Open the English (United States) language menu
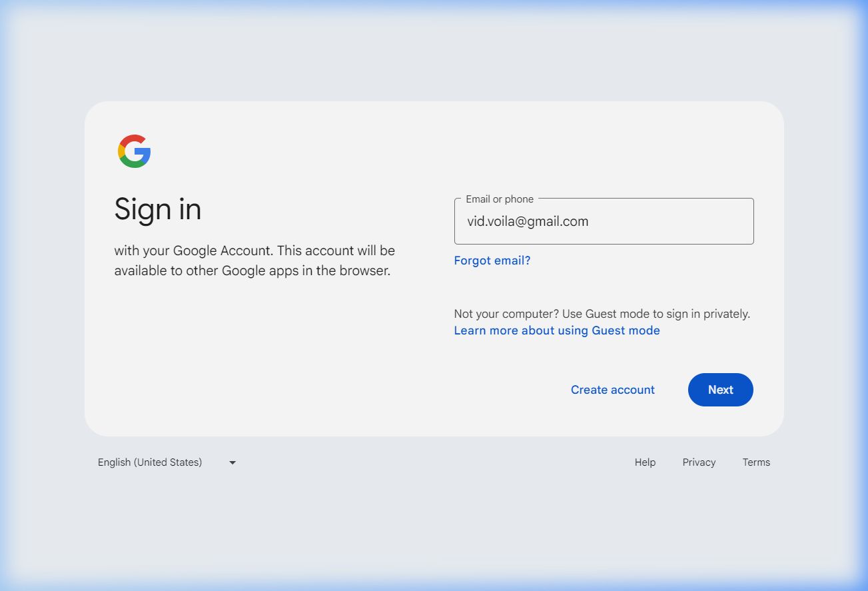868x591 pixels. (x=150, y=462)
